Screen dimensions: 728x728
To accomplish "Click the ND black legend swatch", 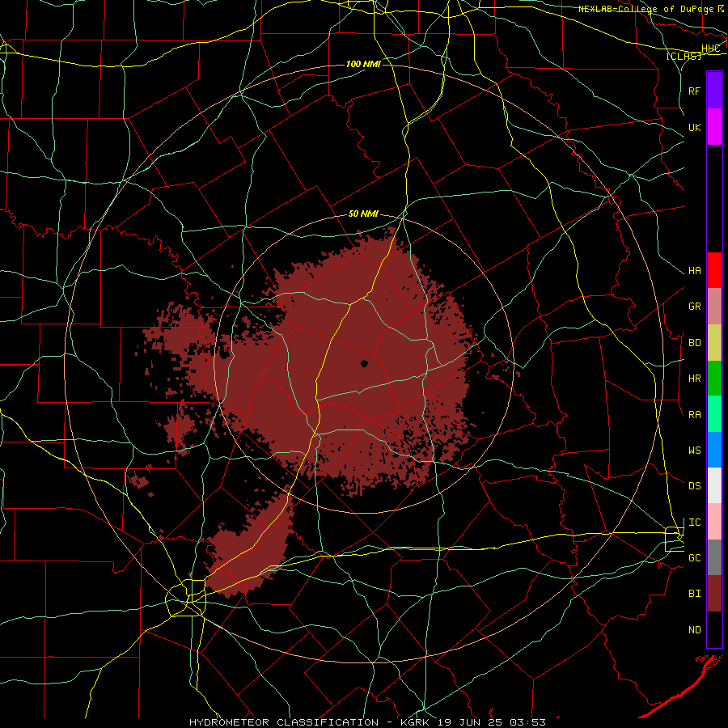I will 714,629.
